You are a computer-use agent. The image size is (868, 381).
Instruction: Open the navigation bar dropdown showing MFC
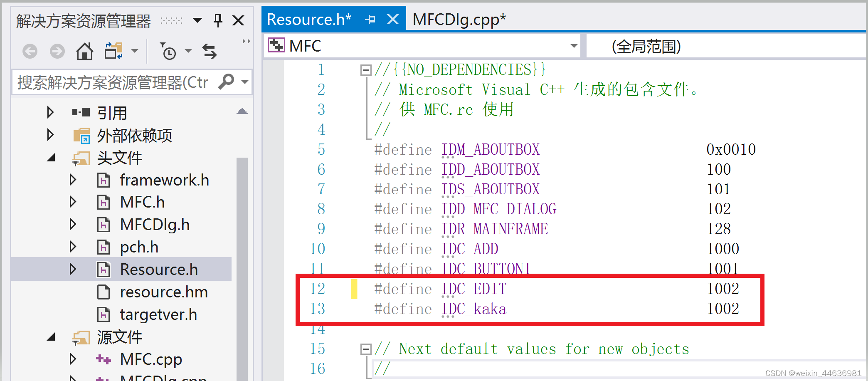click(x=574, y=46)
